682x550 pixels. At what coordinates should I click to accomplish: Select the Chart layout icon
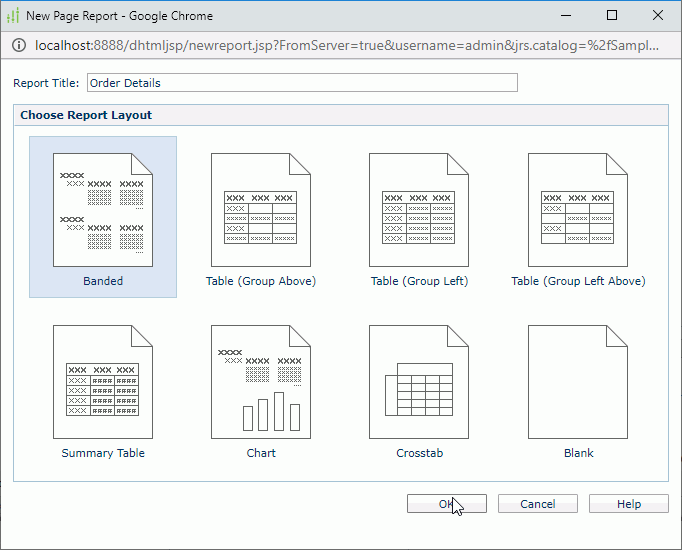[261, 382]
